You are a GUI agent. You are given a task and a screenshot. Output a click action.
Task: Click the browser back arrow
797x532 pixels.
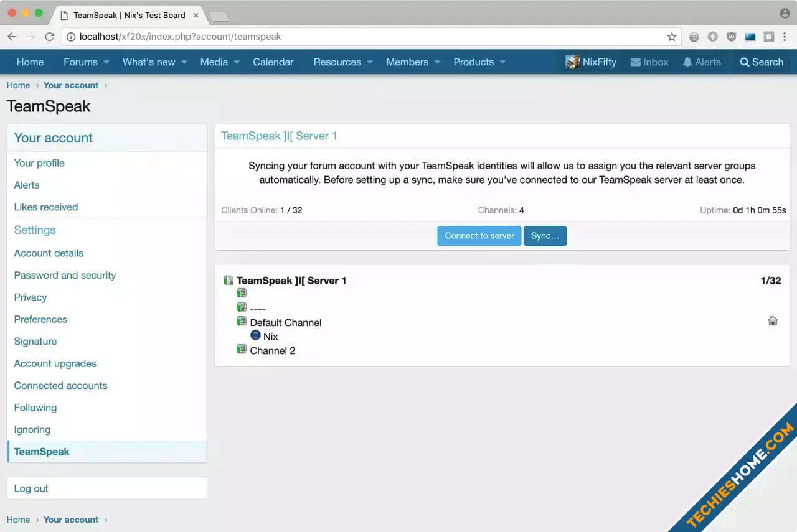pyautogui.click(x=12, y=37)
